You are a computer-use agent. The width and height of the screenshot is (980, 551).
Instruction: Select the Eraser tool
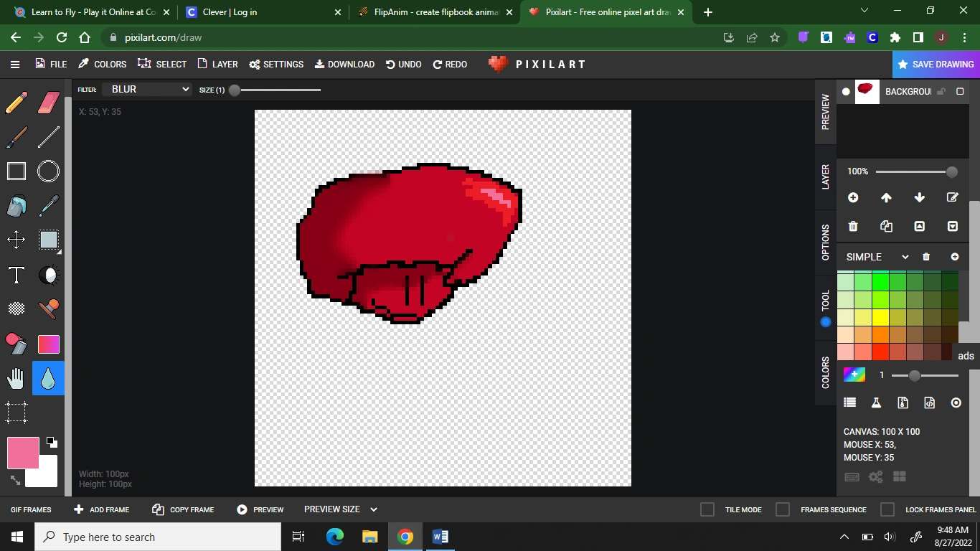click(47, 103)
